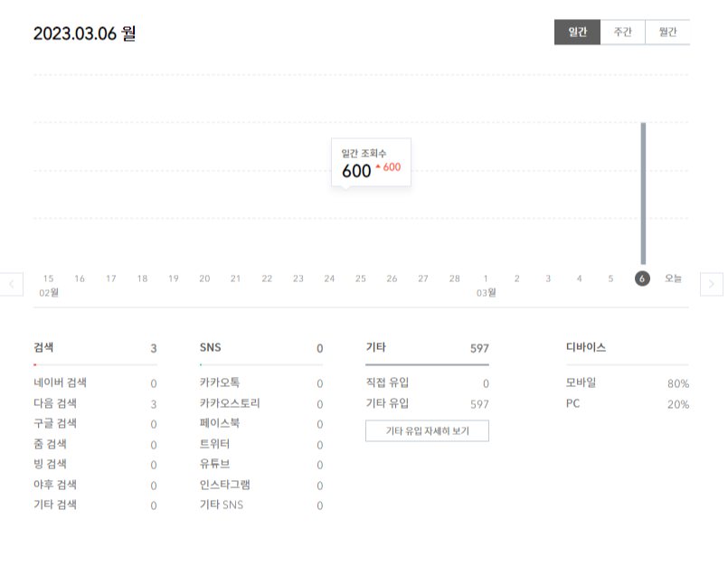Select March 1 on the timeline
This screenshot has width=728, height=585.
click(x=486, y=278)
